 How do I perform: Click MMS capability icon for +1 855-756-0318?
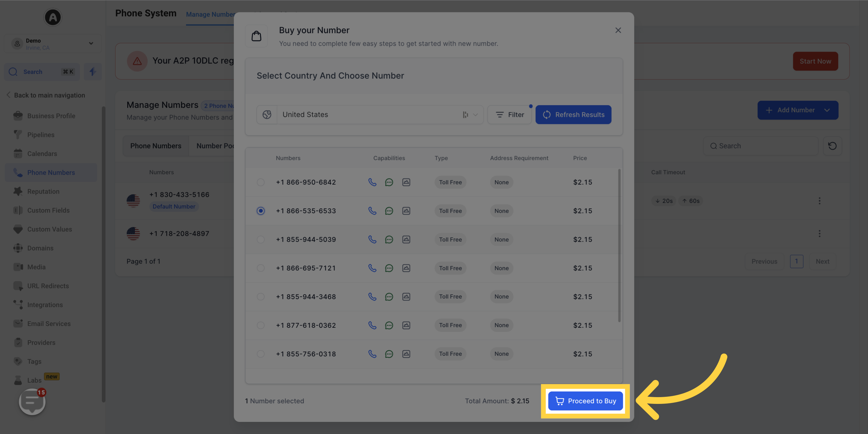click(406, 354)
